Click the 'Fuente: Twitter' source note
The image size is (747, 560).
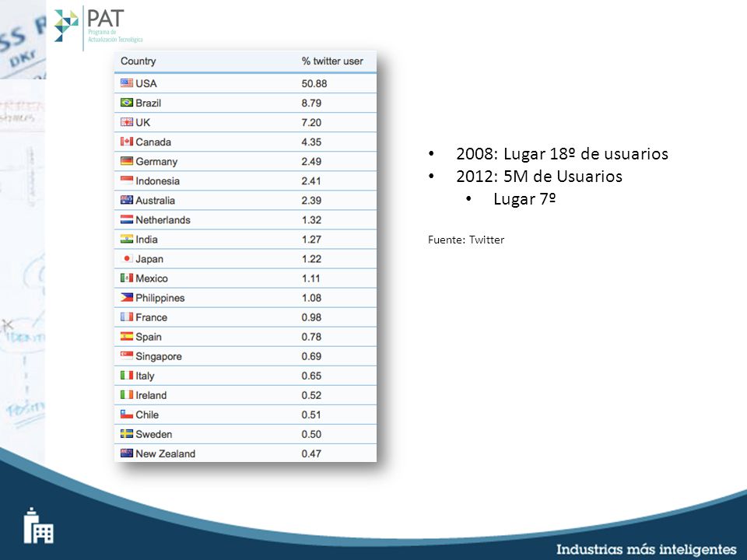466,240
